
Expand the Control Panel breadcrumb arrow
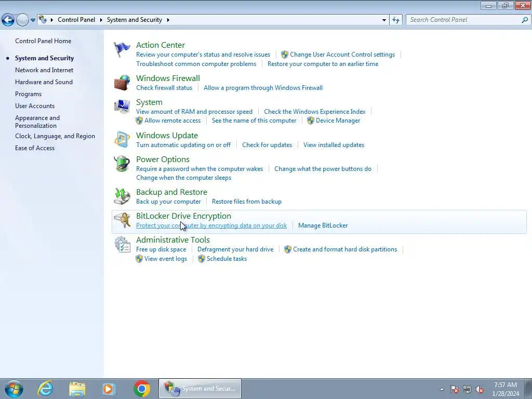(x=101, y=20)
